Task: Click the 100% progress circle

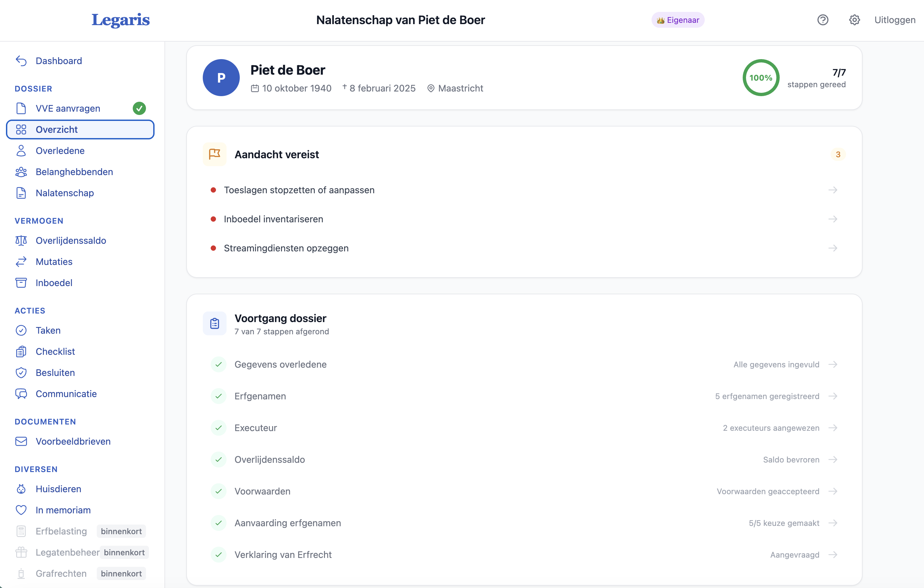Action: click(761, 78)
